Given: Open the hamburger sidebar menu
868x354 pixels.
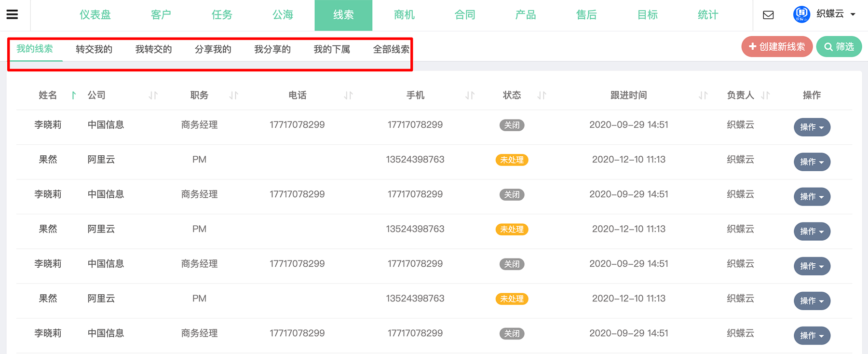Looking at the screenshot, I should pos(12,14).
